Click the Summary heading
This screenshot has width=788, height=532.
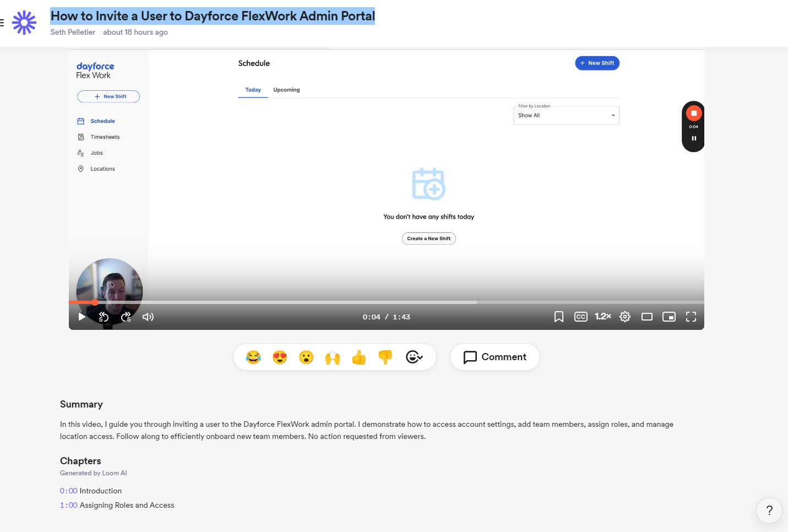[x=81, y=404]
